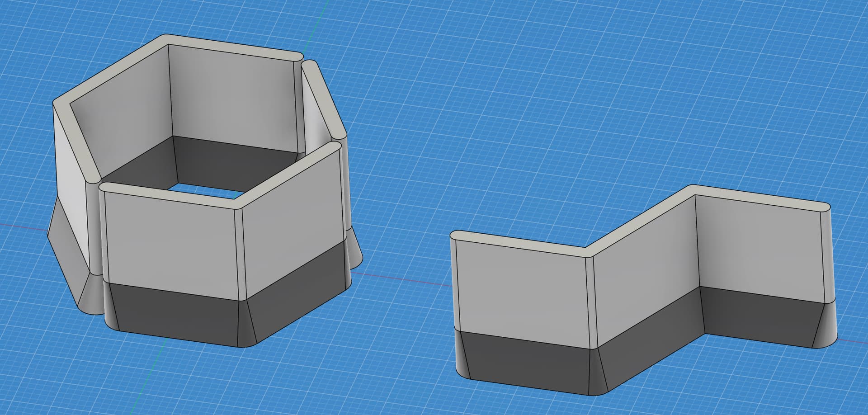Screen dimensions: 868x415
Task: Select the top rim of zigzag wall's left section
Action: point(520,242)
